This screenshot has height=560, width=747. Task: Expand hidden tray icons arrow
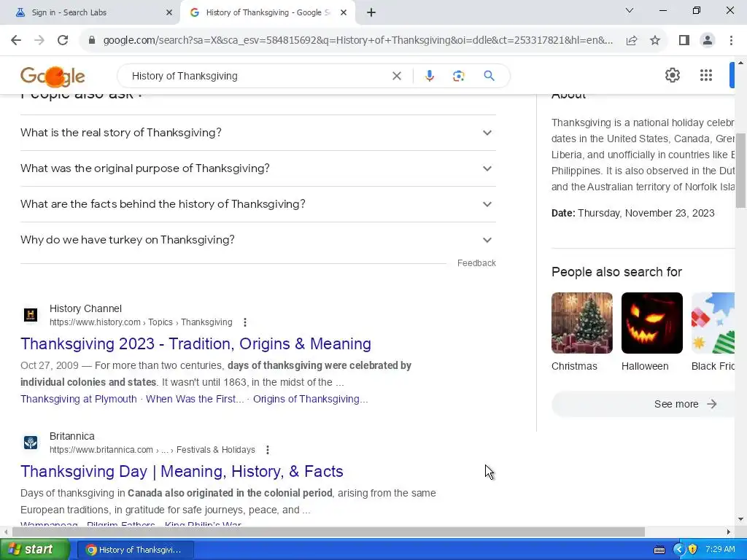tap(678, 550)
